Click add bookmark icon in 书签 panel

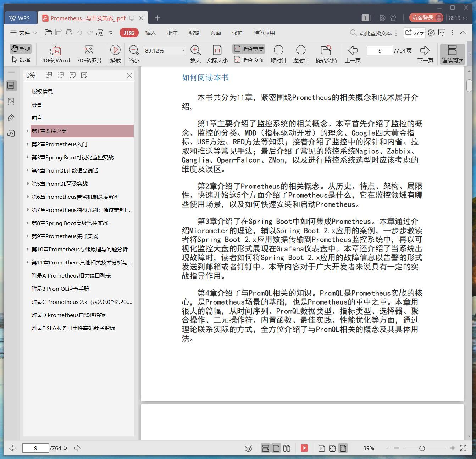click(x=72, y=75)
